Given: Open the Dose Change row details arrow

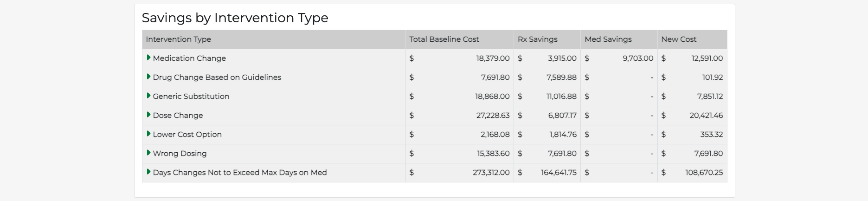Looking at the screenshot, I should click(x=148, y=115).
